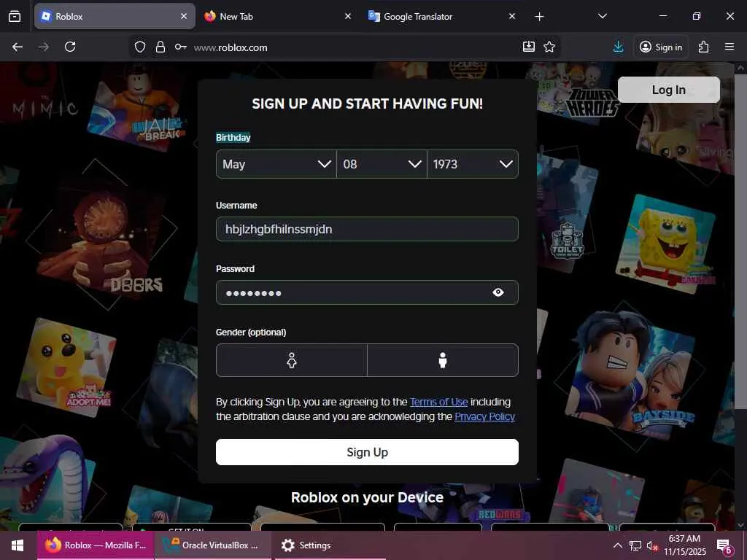List all tabs chevron
The width and height of the screenshot is (747, 560).
click(x=602, y=16)
